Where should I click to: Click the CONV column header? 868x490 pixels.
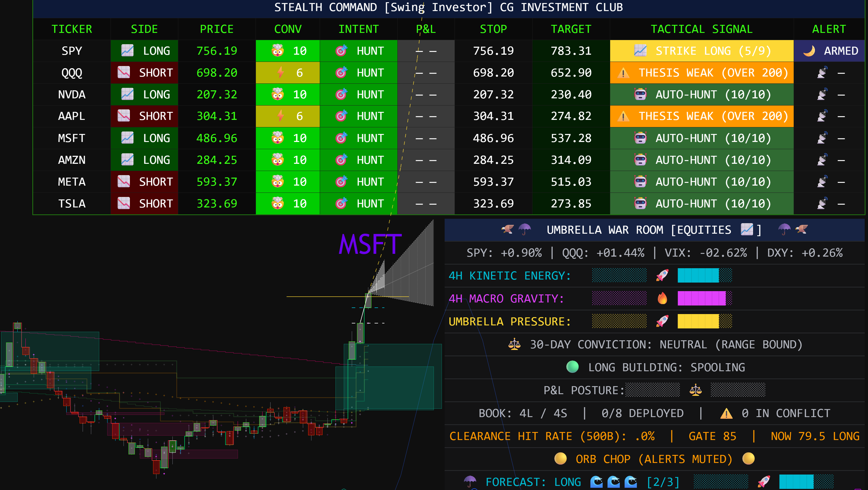pyautogui.click(x=288, y=29)
